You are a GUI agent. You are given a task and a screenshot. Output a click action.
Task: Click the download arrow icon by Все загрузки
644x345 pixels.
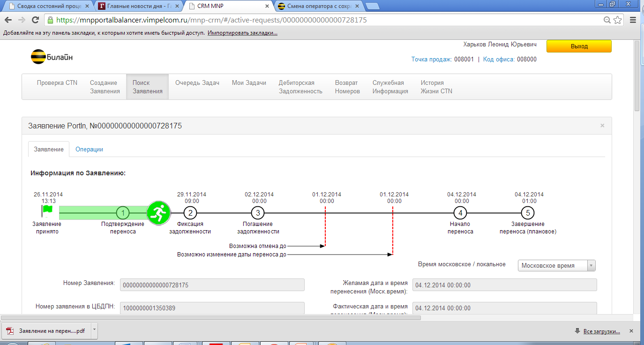click(x=577, y=331)
